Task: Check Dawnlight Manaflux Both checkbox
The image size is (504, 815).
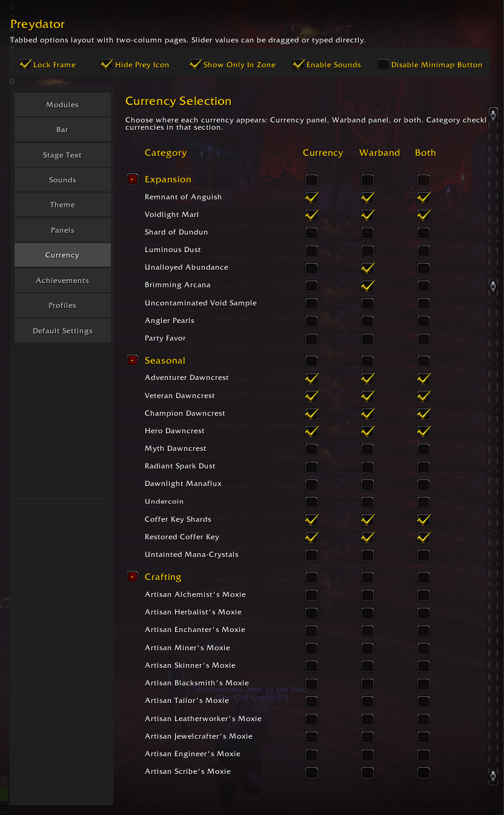Action: click(424, 484)
